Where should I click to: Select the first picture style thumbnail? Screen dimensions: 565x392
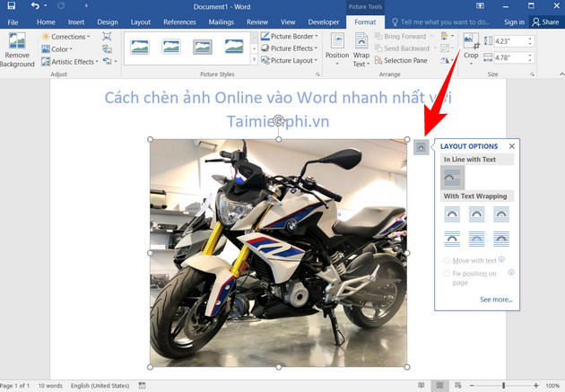coord(140,47)
